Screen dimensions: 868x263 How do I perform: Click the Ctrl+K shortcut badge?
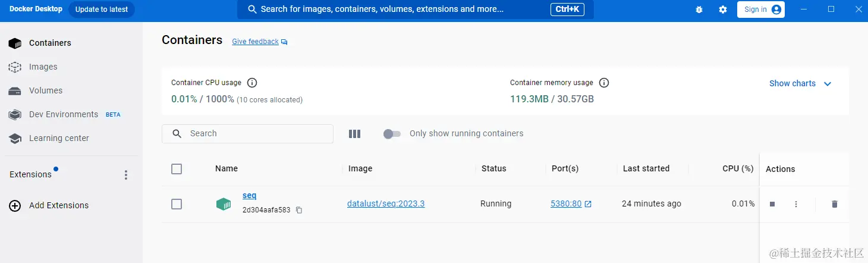click(x=568, y=10)
